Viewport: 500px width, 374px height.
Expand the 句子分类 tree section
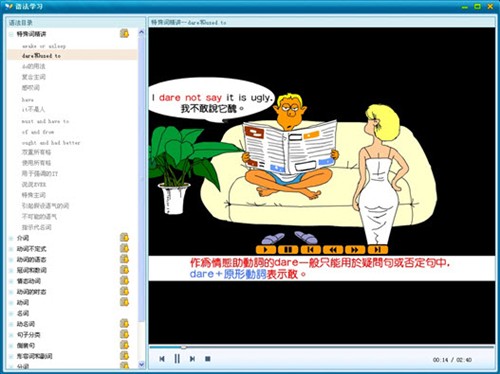click(x=11, y=335)
